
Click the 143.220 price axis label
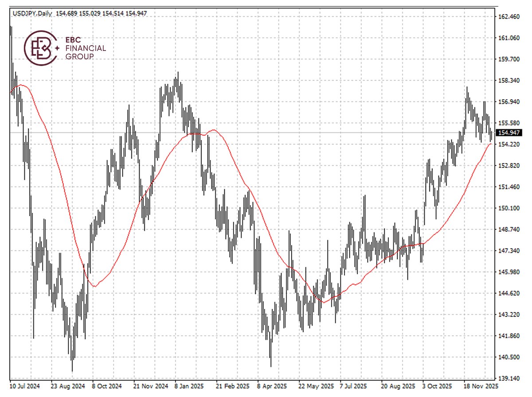[509, 315]
